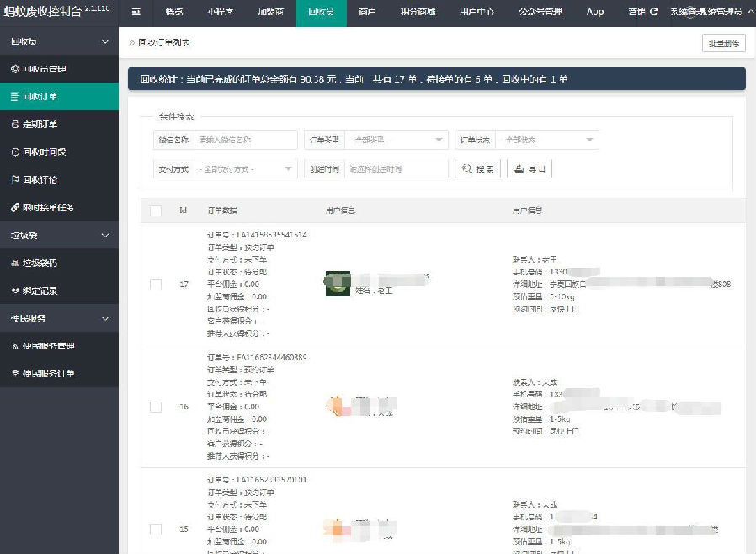The height and width of the screenshot is (554, 756).
Task: Toggle the sidebar with the hamburger icon
Action: pyautogui.click(x=136, y=12)
